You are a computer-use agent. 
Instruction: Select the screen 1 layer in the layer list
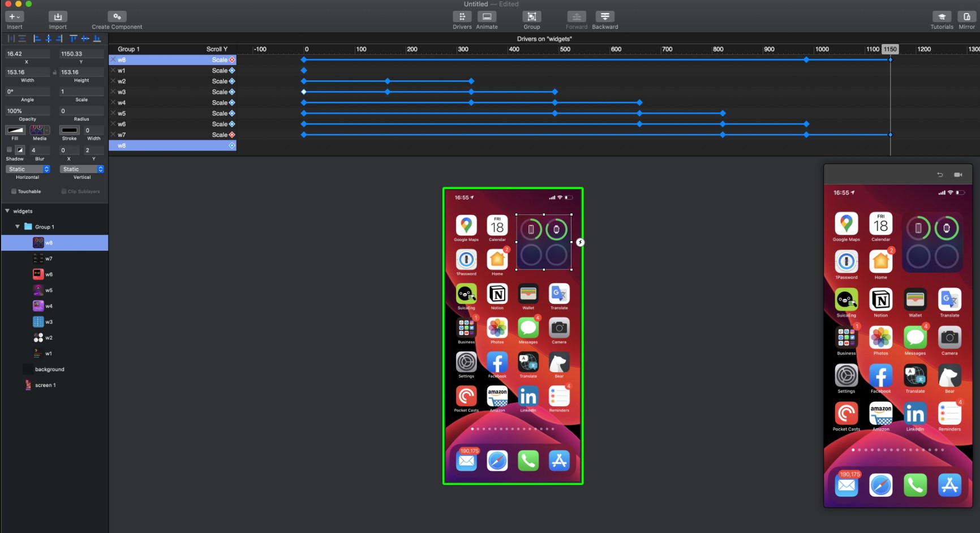pyautogui.click(x=55, y=385)
